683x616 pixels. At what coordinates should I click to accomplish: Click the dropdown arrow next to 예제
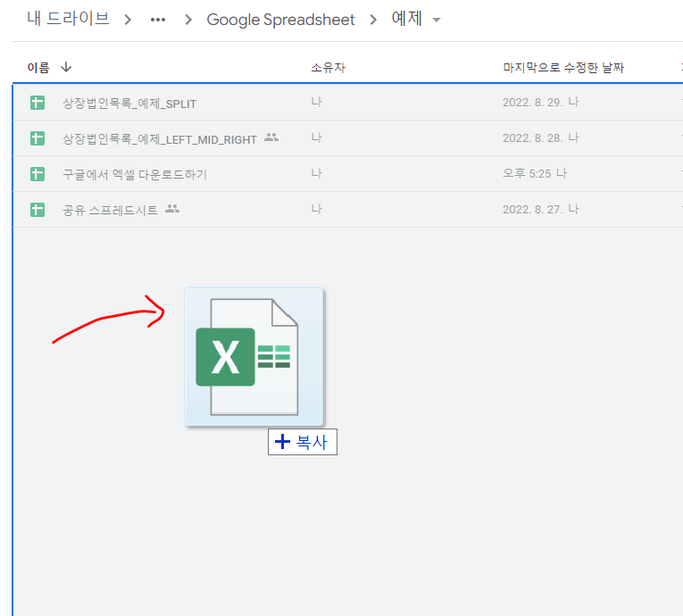pos(436,20)
